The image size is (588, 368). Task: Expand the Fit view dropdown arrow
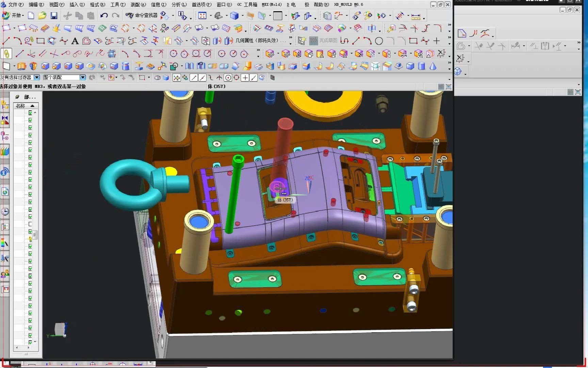coord(210,16)
